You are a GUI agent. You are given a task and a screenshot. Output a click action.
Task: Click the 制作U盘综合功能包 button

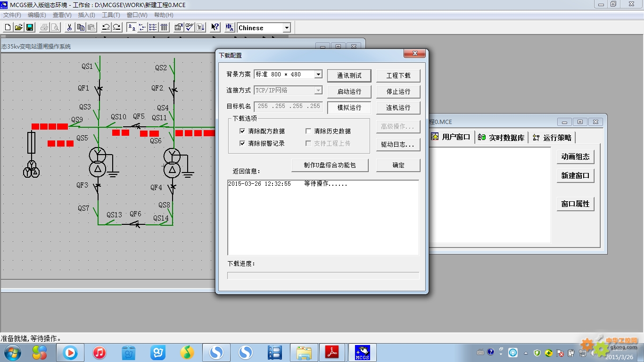click(x=329, y=165)
